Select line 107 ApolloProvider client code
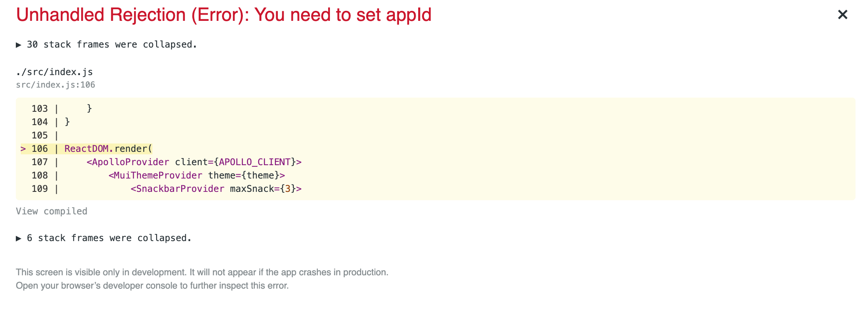 tap(194, 162)
